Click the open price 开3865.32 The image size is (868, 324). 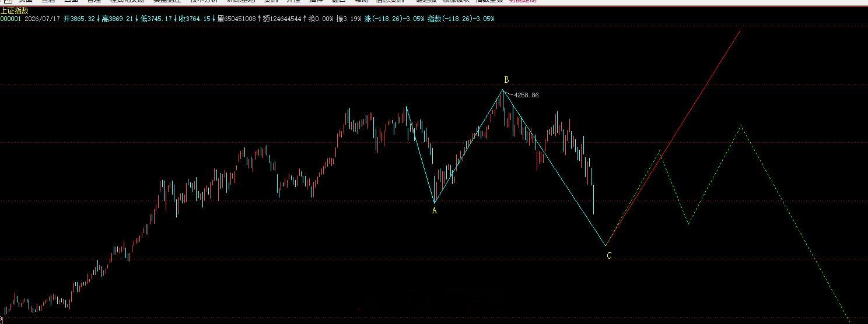pos(79,19)
